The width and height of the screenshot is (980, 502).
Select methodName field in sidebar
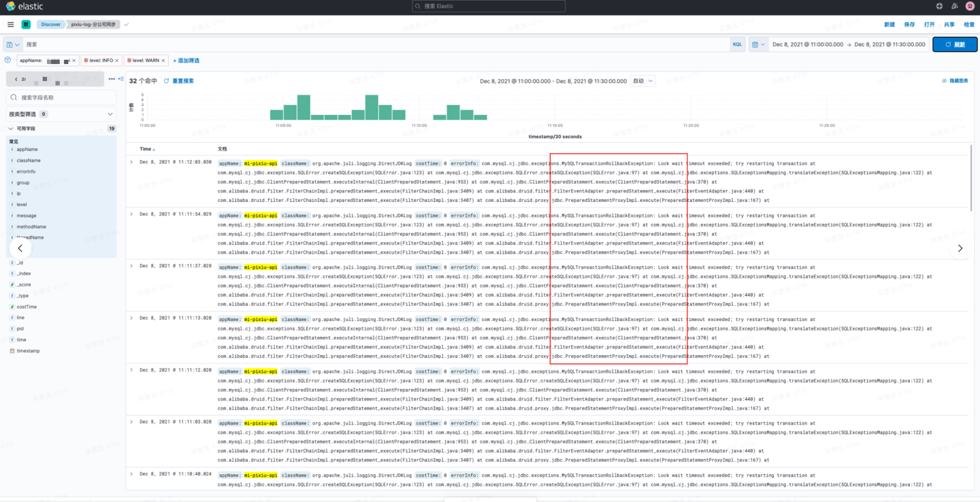(x=31, y=227)
